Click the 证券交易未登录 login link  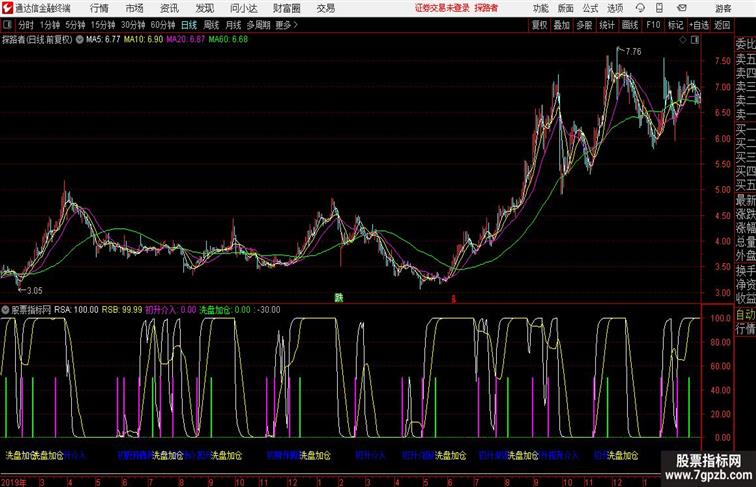coord(442,8)
